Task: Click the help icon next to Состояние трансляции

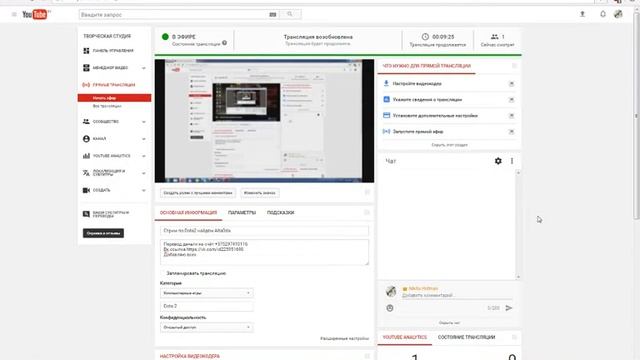Action: (x=224, y=43)
